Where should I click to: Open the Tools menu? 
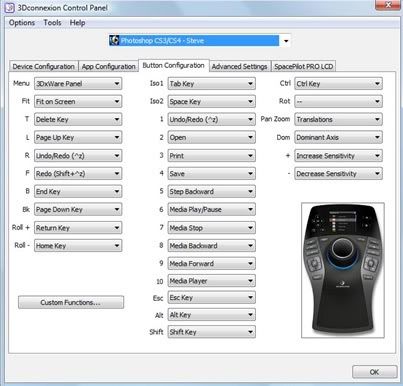point(52,23)
